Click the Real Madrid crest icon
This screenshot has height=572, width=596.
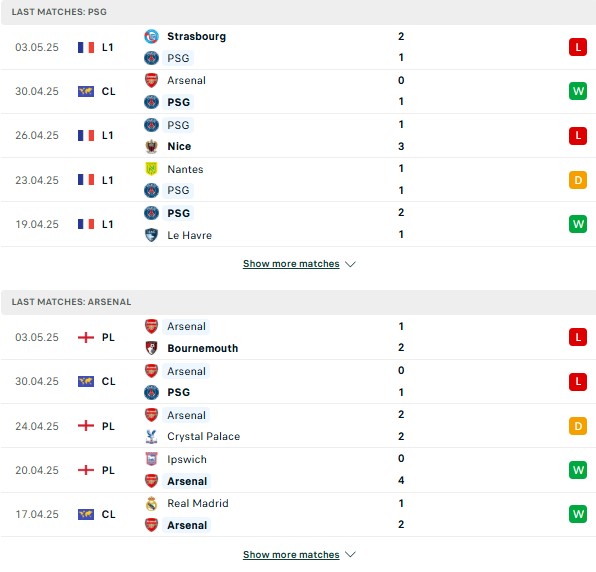coord(151,503)
